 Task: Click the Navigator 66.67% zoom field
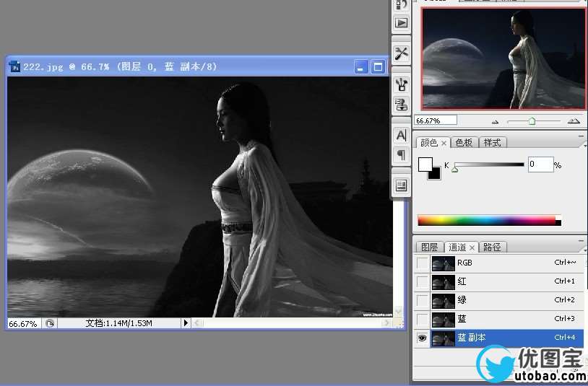click(436, 120)
